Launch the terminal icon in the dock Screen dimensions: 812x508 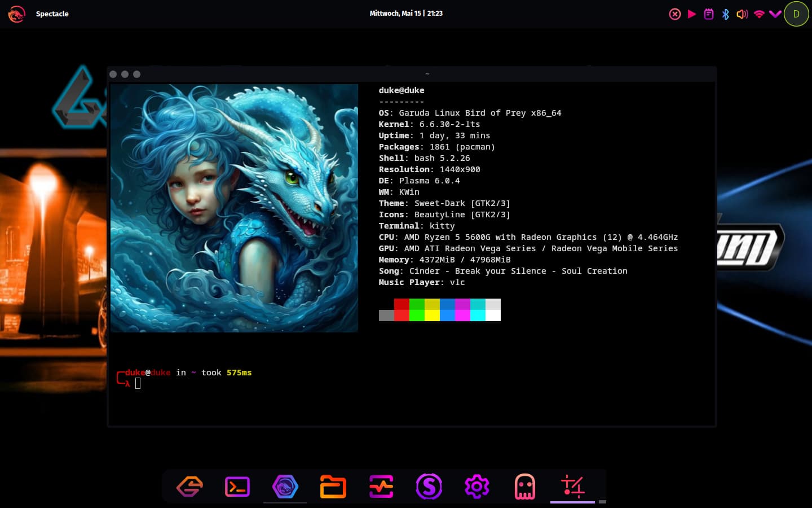tap(237, 487)
